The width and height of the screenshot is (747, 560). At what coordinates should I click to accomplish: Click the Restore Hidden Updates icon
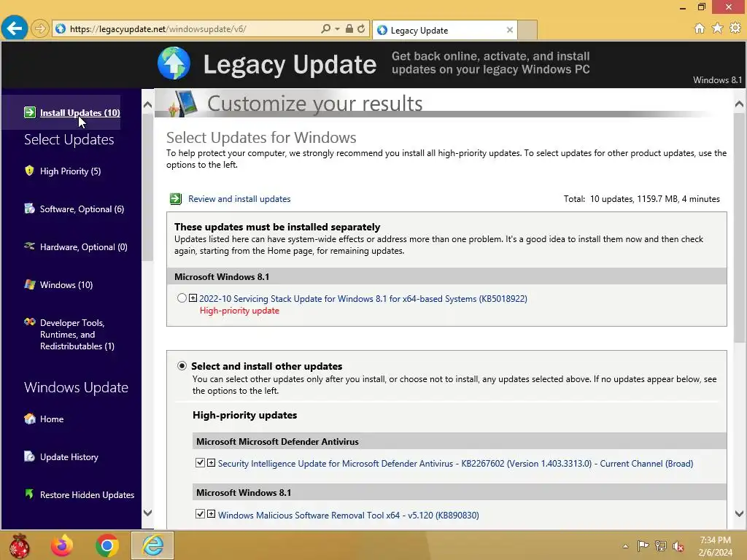click(29, 494)
